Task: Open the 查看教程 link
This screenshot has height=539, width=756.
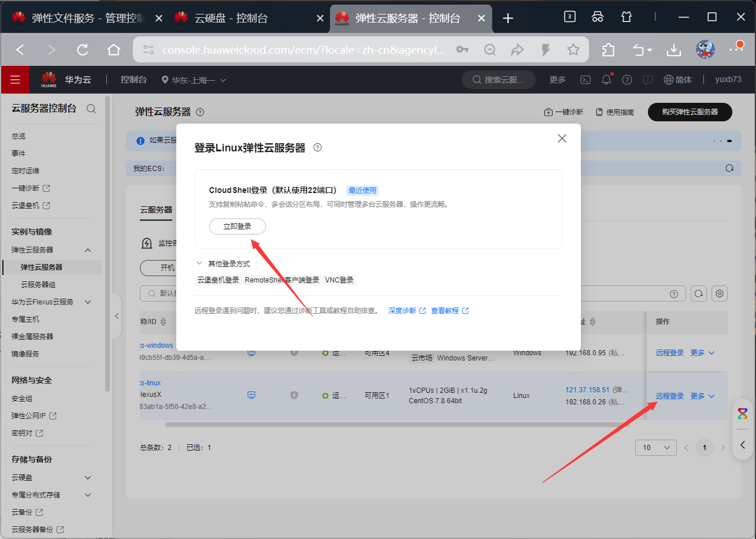Action: pos(450,311)
